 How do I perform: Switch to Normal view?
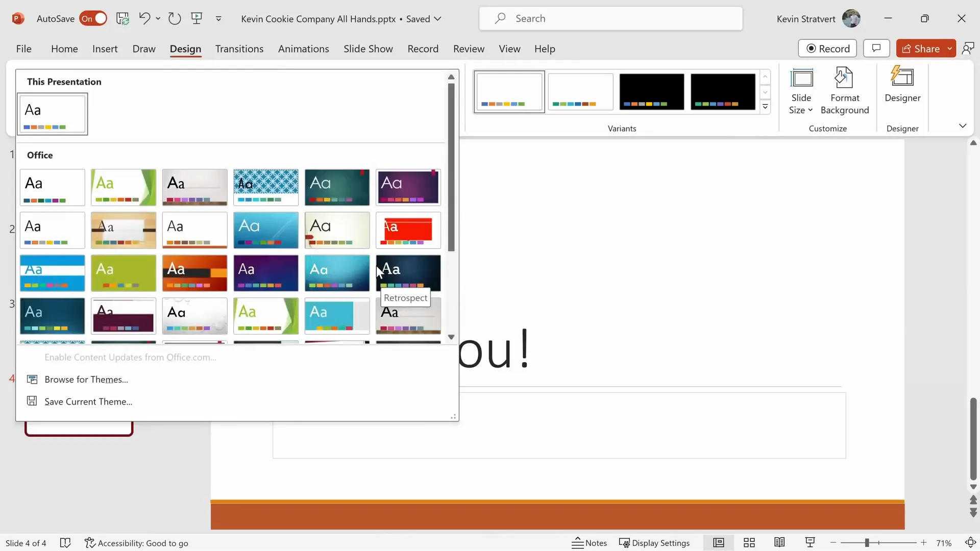tap(719, 543)
